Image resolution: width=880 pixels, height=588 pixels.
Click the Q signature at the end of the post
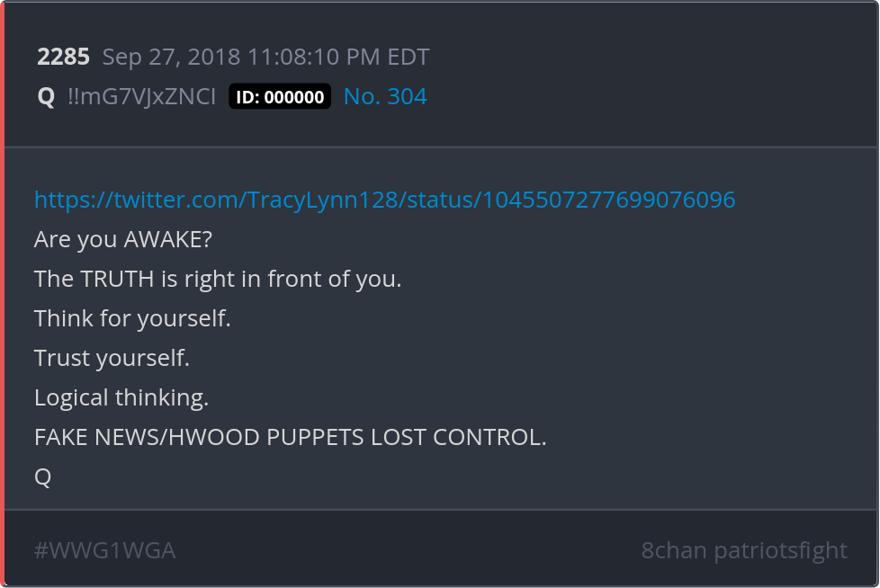click(42, 477)
